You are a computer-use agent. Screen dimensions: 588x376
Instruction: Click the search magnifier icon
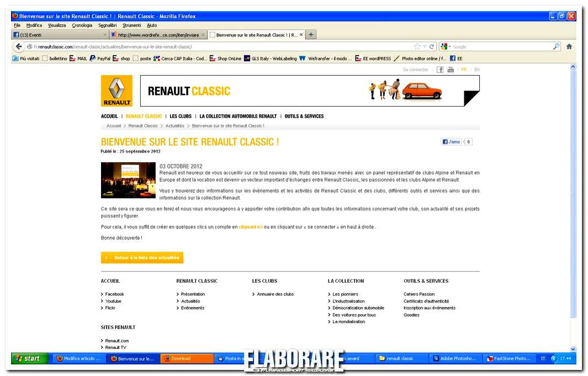point(556,46)
